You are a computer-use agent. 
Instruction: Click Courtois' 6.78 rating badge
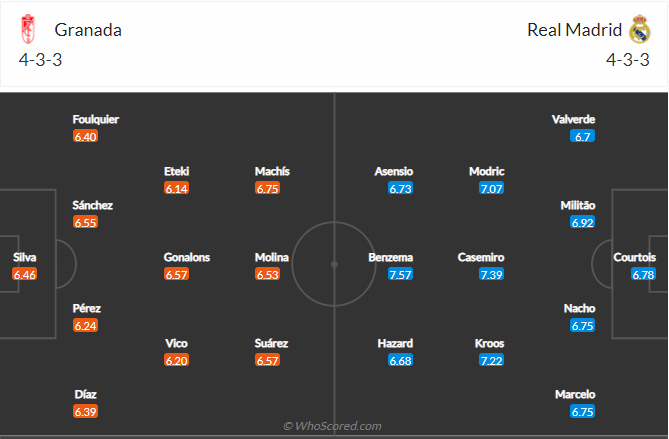point(643,274)
